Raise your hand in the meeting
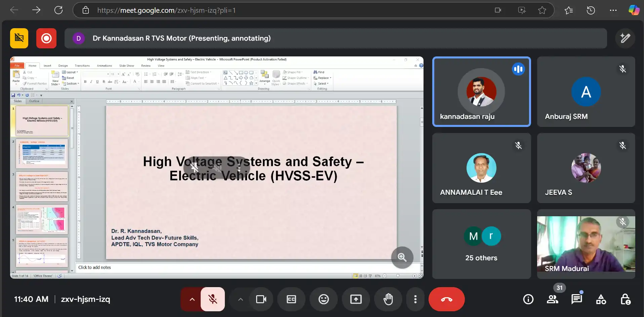This screenshot has height=317, width=644. [388, 299]
